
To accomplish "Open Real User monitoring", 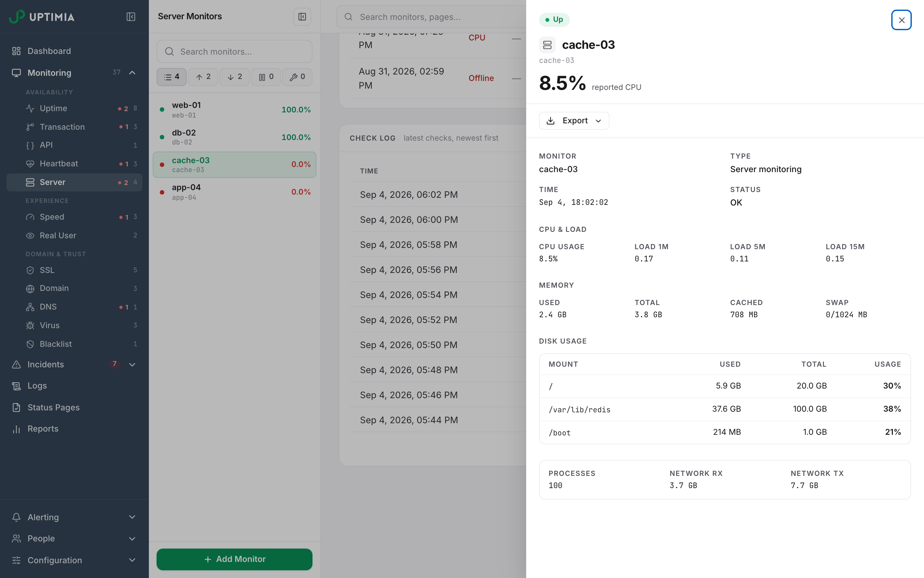I will click(x=74, y=235).
